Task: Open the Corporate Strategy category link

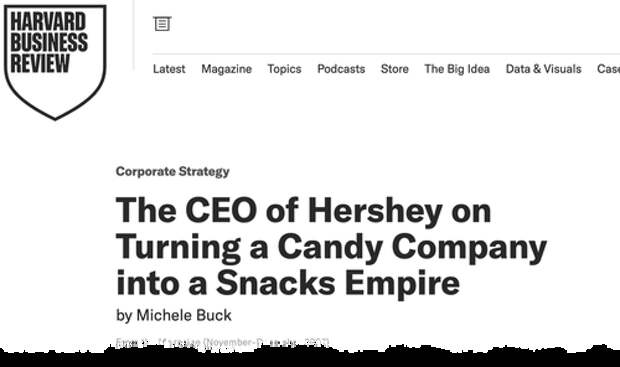Action: tap(172, 171)
